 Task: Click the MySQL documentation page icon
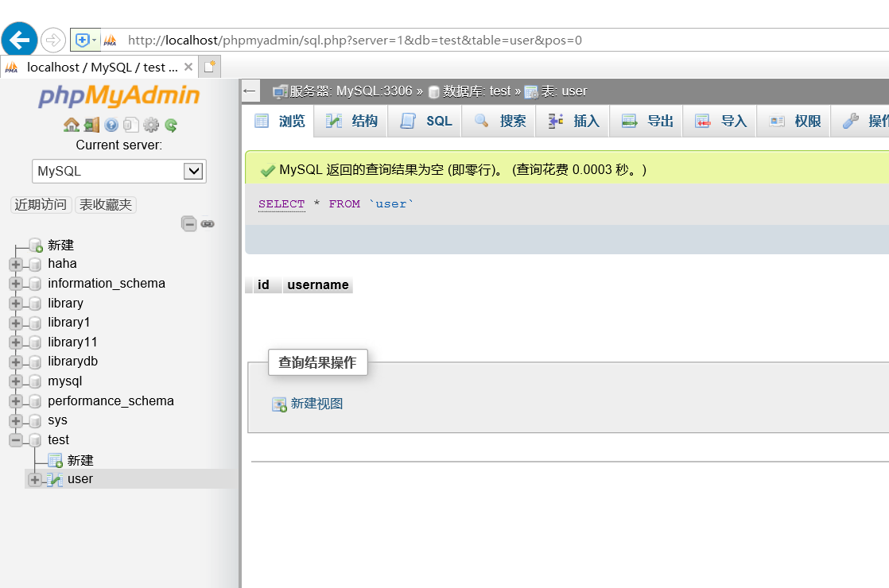(x=131, y=125)
